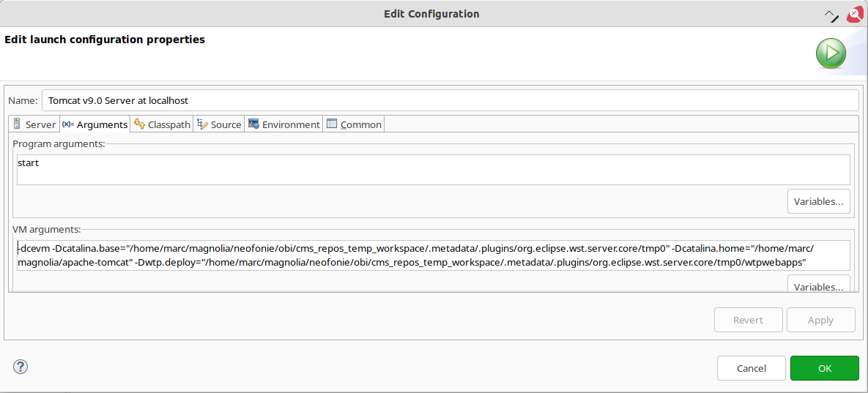Cancel the Edit Configuration dialog
The height and width of the screenshot is (393, 868).
tap(752, 368)
